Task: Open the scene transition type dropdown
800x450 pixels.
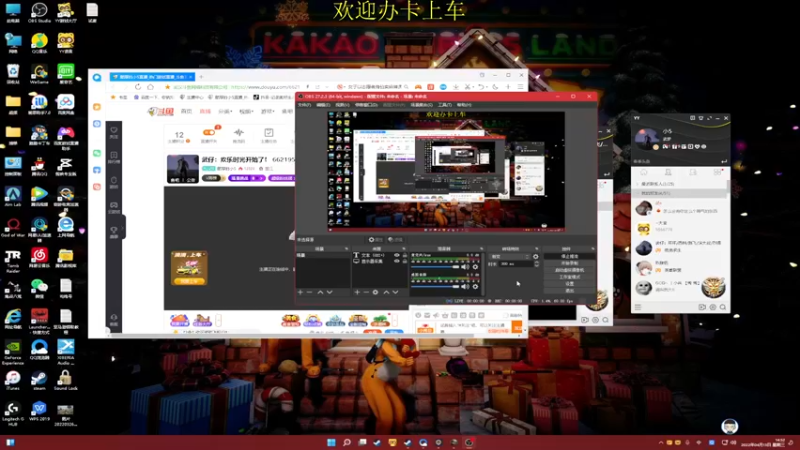Action: tap(509, 257)
